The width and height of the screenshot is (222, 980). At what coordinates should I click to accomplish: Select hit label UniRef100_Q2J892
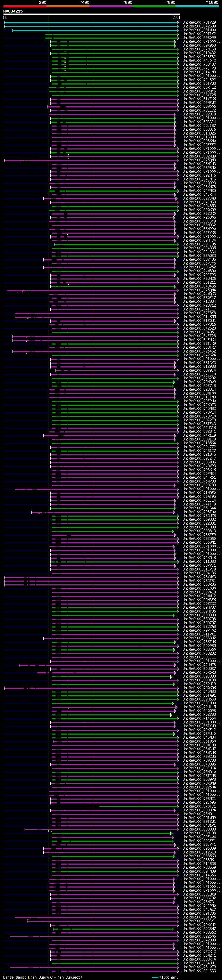199,80
